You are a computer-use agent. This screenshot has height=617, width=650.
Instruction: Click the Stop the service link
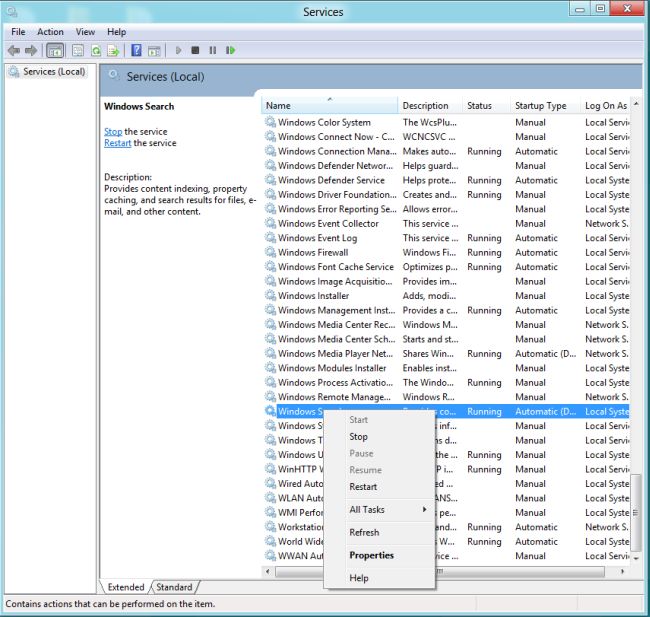[x=113, y=131]
